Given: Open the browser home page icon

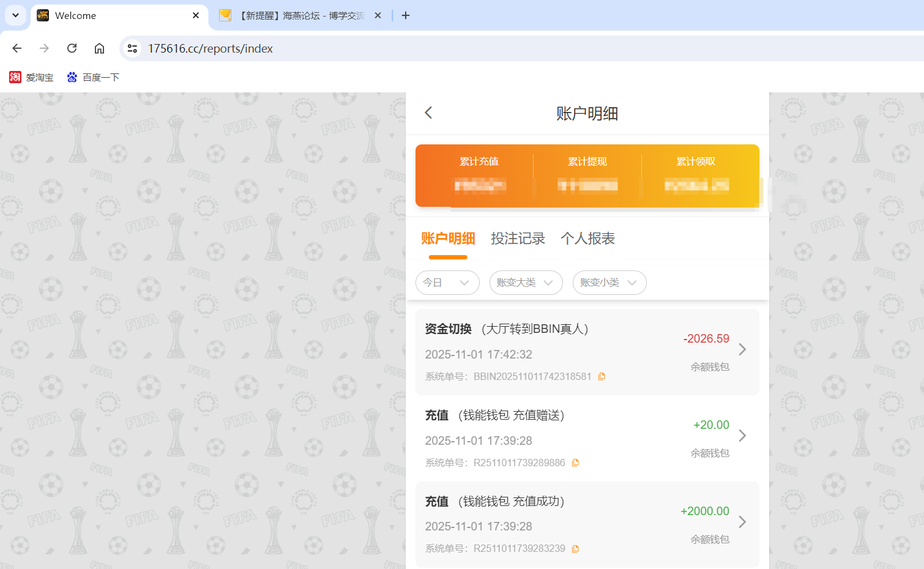Looking at the screenshot, I should tap(99, 48).
